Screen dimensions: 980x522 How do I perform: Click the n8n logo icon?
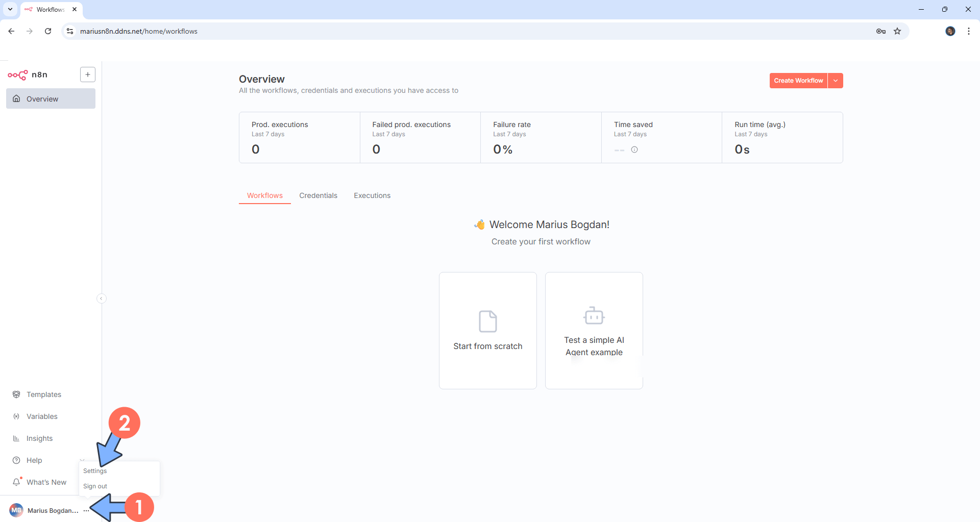(18, 75)
